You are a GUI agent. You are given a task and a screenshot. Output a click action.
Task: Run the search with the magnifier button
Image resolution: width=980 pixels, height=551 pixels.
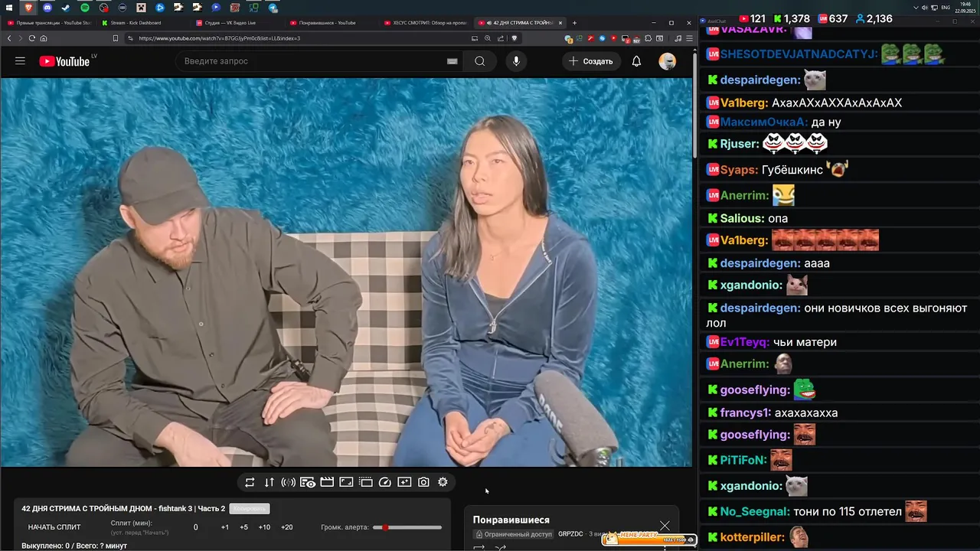click(x=479, y=61)
